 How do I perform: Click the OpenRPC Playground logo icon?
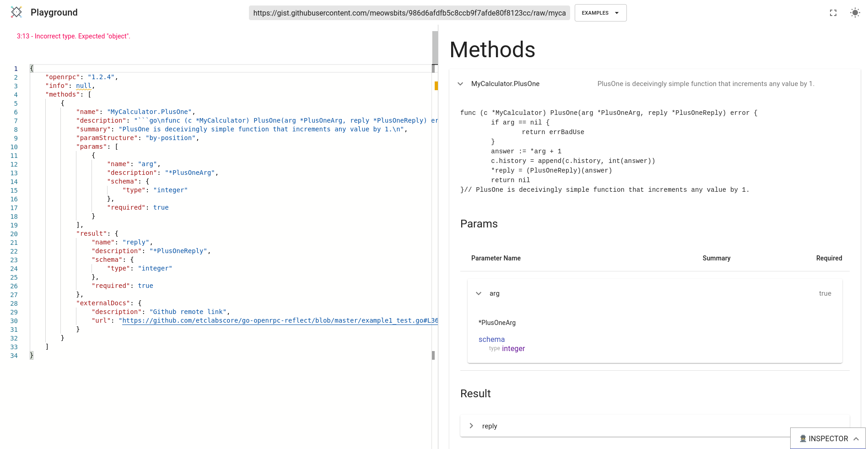pos(16,12)
